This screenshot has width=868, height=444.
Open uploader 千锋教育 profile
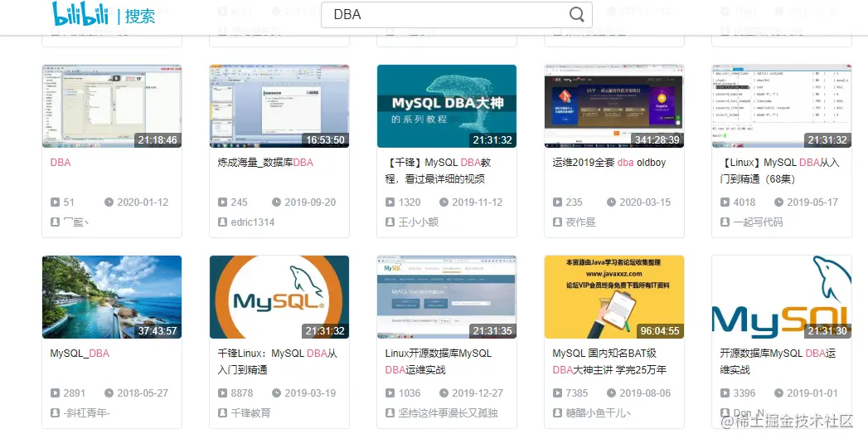pos(250,412)
